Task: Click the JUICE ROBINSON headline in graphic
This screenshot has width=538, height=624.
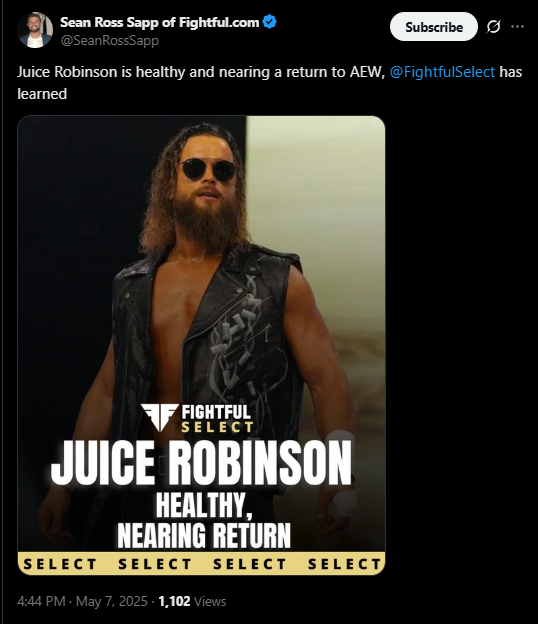Action: coord(201,464)
